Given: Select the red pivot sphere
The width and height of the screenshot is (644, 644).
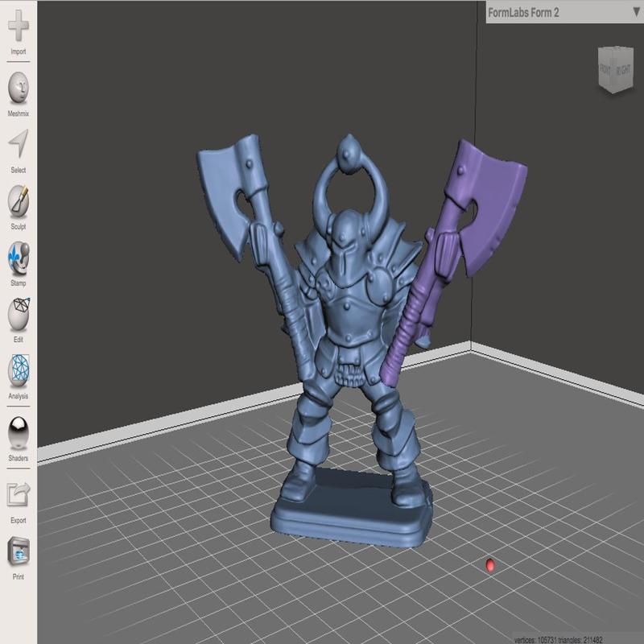Looking at the screenshot, I should pos(491,566).
